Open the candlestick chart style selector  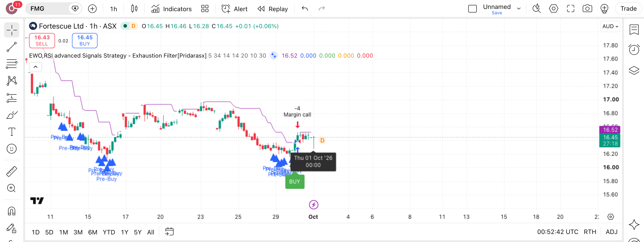pyautogui.click(x=134, y=9)
